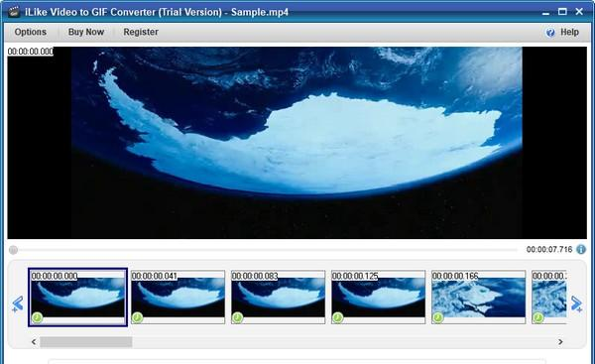
Task: Select the frame thumbnail at 00:00:00.083
Action: click(278, 298)
